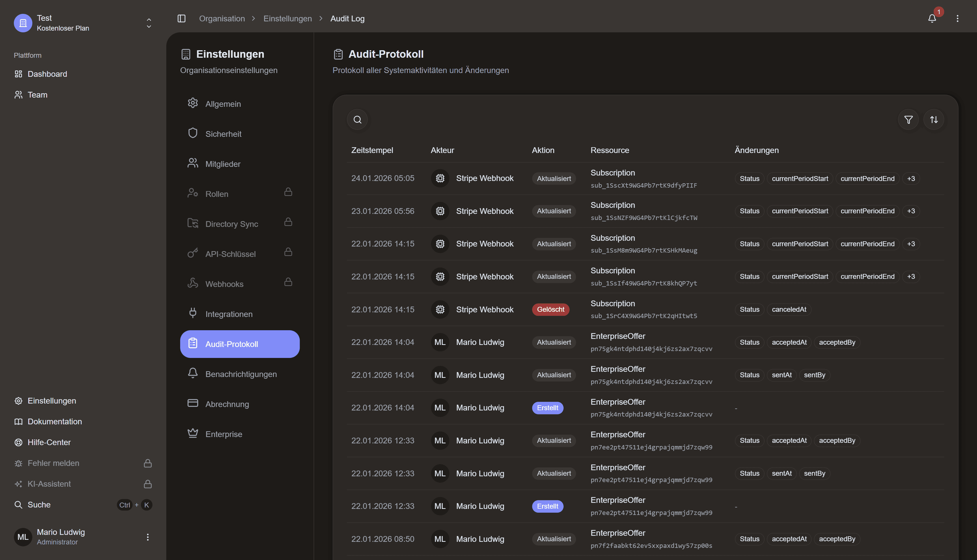Toggle the sidebar panel icon next to Organisation
The height and width of the screenshot is (560, 977).
point(181,18)
